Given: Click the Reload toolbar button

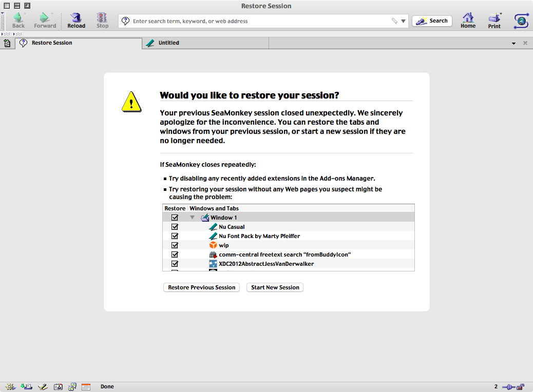Looking at the screenshot, I should (x=76, y=21).
